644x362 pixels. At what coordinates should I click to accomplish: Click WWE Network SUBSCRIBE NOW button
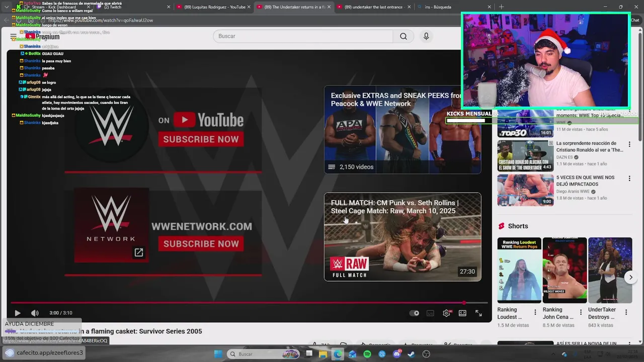coord(201,244)
